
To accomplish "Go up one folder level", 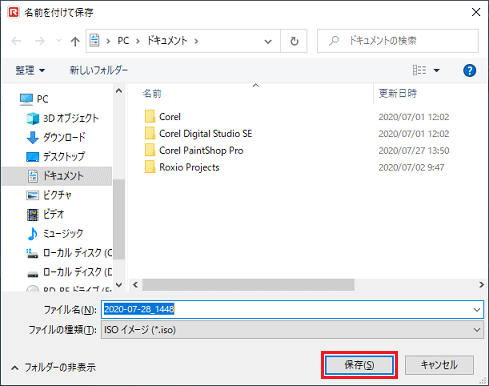I will [75, 41].
